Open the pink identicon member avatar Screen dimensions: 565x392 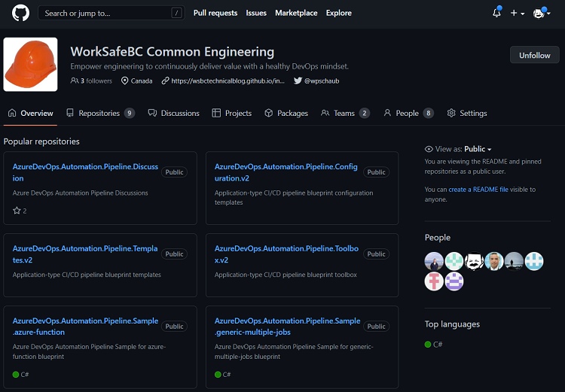[x=434, y=281]
